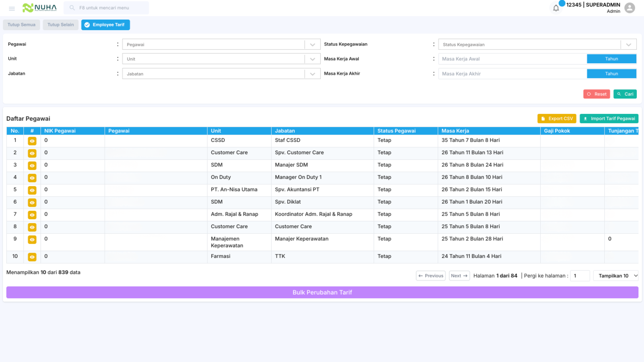Click the Masa Kerja column header
Viewport: 644px width, 362px height.
489,131
